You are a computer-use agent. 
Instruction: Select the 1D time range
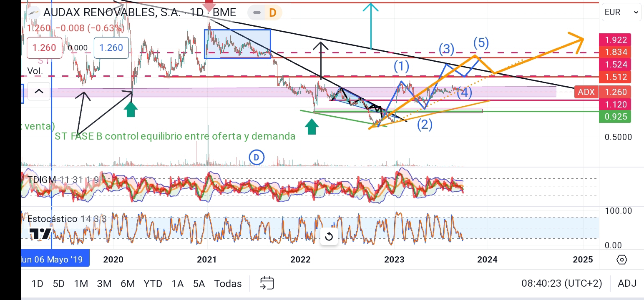pyautogui.click(x=38, y=284)
